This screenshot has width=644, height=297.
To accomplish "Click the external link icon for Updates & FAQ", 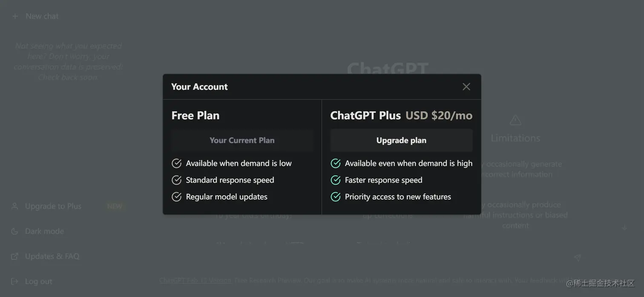I will tap(14, 257).
